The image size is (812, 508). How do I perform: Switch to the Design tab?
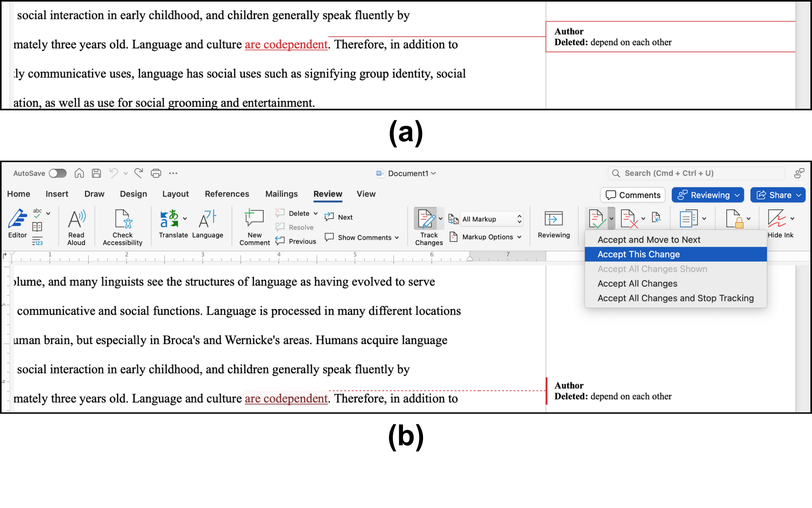[x=133, y=194]
